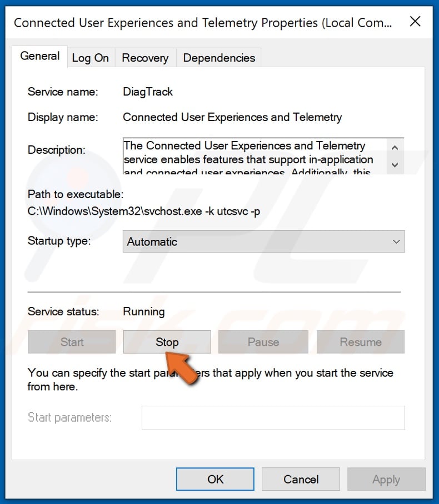Click inside the Start parameters field
The width and height of the screenshot is (439, 504).
272,417
